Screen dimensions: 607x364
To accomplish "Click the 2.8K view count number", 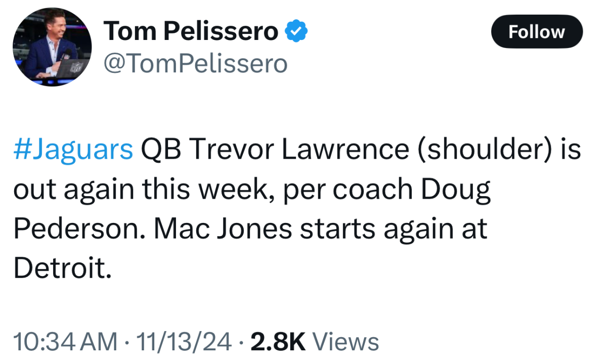I will click(x=278, y=341).
